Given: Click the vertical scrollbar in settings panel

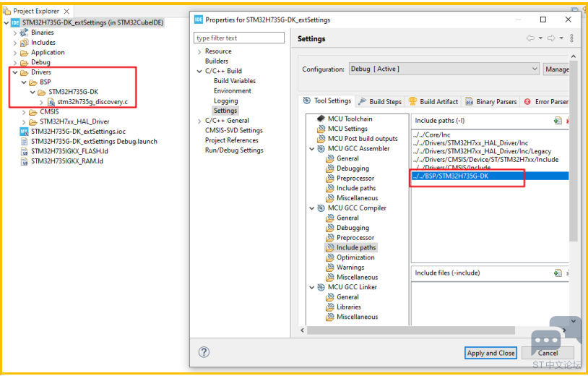Looking at the screenshot, I should pyautogui.click(x=573, y=150).
